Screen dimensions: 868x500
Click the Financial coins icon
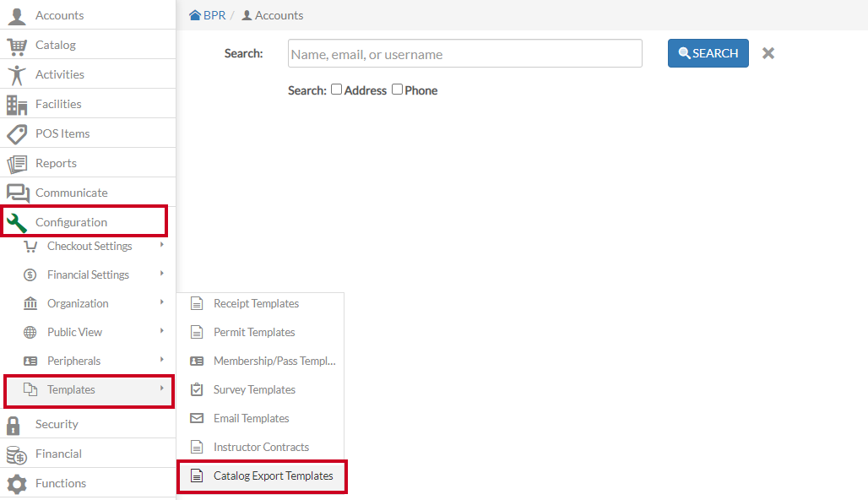[17, 455]
